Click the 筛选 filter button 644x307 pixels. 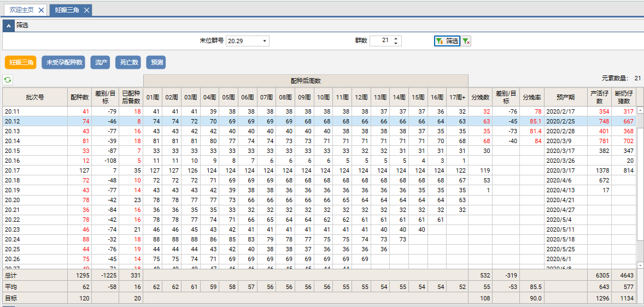(447, 41)
